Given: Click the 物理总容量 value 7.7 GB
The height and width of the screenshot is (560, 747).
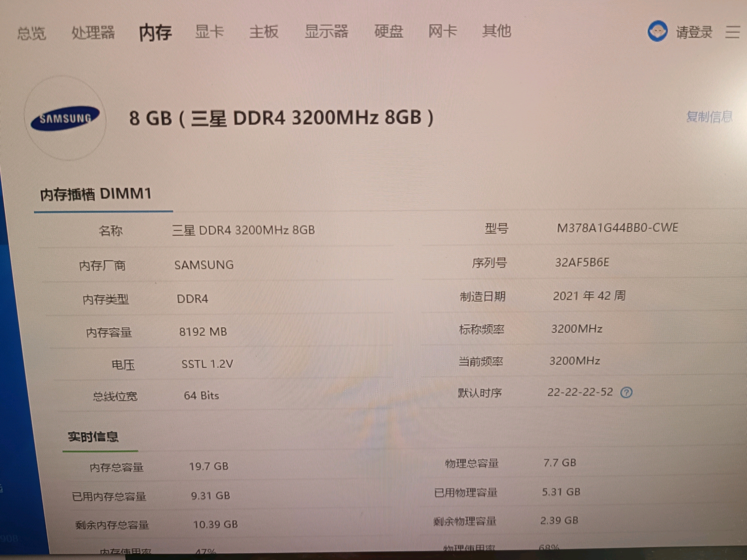Looking at the screenshot, I should pyautogui.click(x=560, y=463).
